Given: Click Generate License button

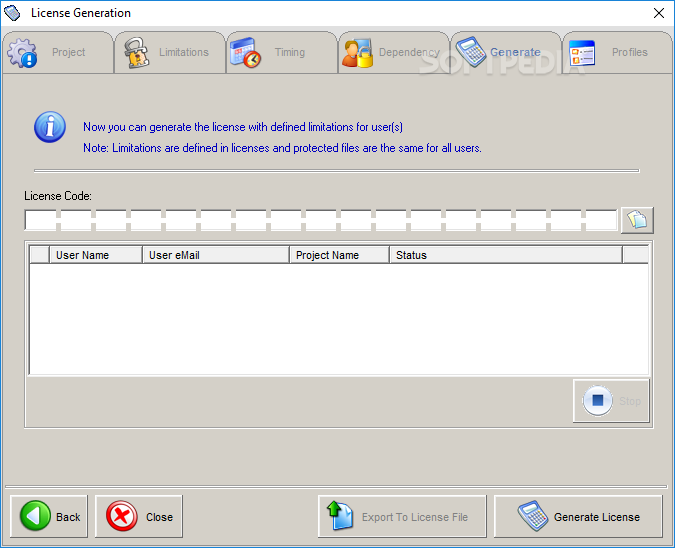Looking at the screenshot, I should coord(578,516).
